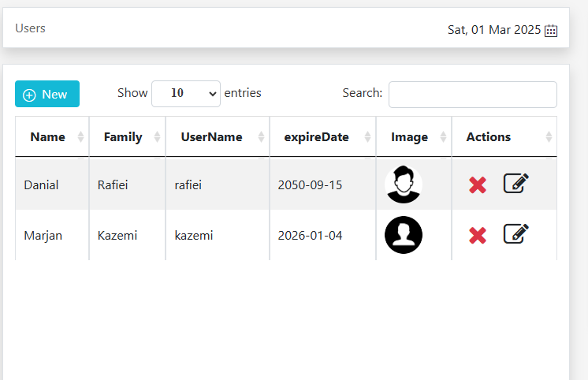Image resolution: width=588 pixels, height=380 pixels.
Task: Click the calendar icon beside the date
Action: tap(551, 31)
